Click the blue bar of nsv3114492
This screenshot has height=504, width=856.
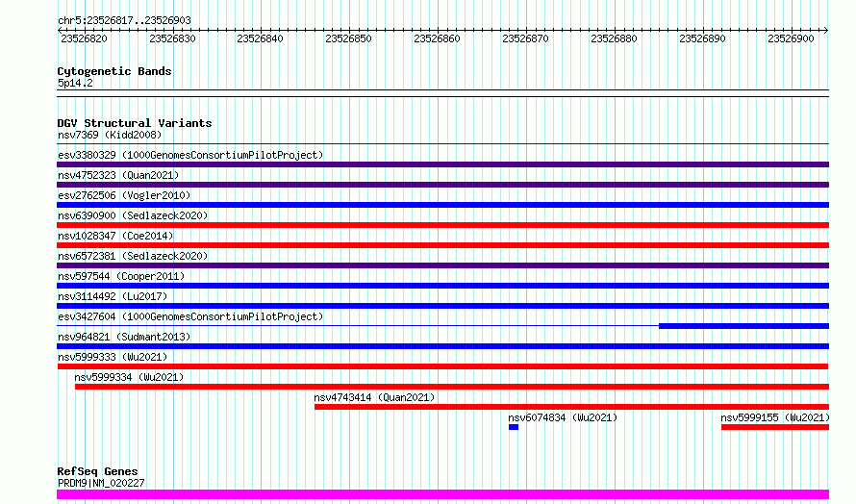[x=442, y=306]
